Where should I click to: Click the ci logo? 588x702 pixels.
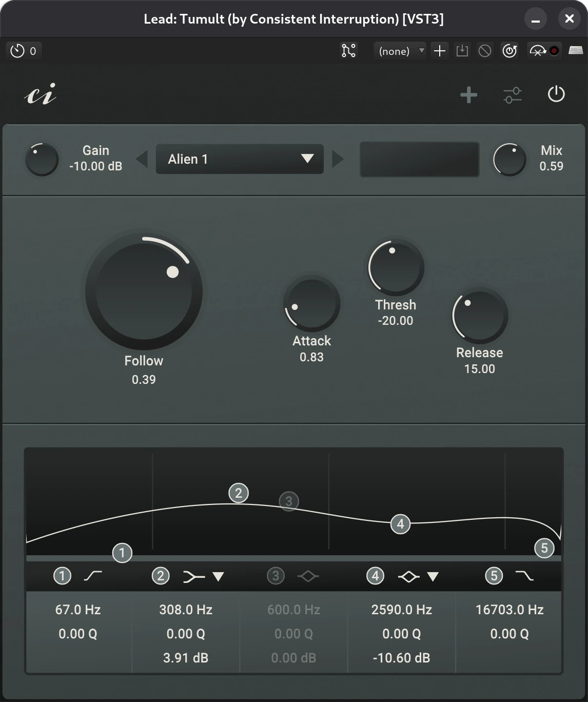41,94
